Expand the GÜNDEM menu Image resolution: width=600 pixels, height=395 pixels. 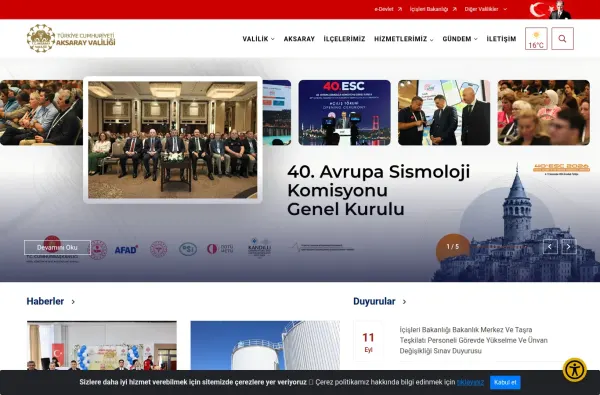tap(460, 39)
